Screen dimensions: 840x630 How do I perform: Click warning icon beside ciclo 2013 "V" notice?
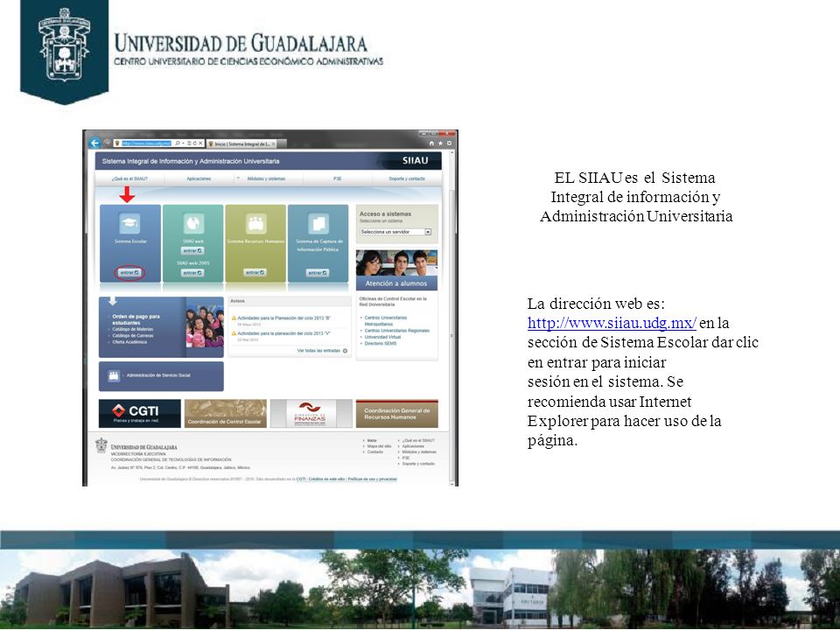pos(234,333)
